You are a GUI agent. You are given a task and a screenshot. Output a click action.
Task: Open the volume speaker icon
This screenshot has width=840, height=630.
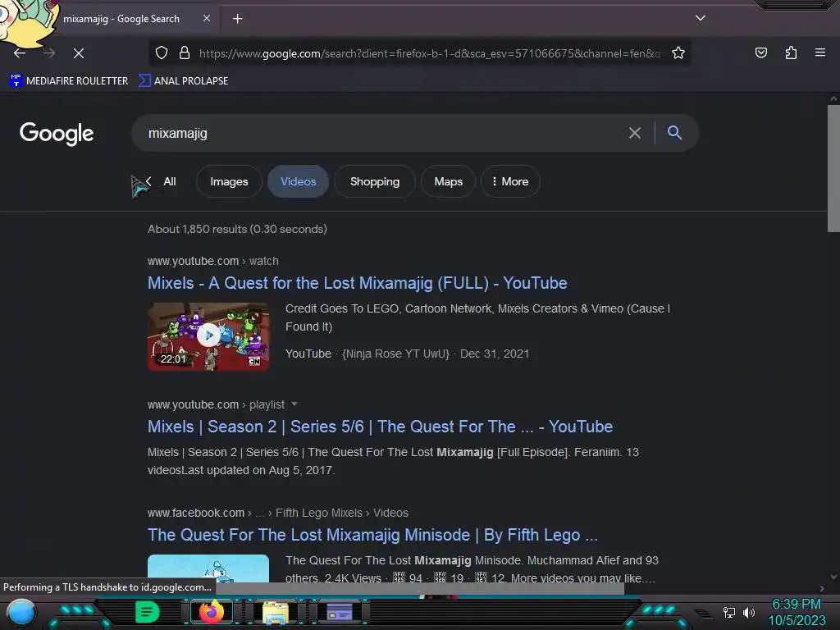coord(748,612)
